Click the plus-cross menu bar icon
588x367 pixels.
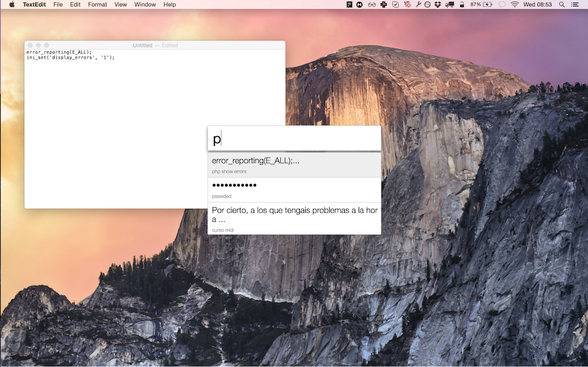click(383, 4)
